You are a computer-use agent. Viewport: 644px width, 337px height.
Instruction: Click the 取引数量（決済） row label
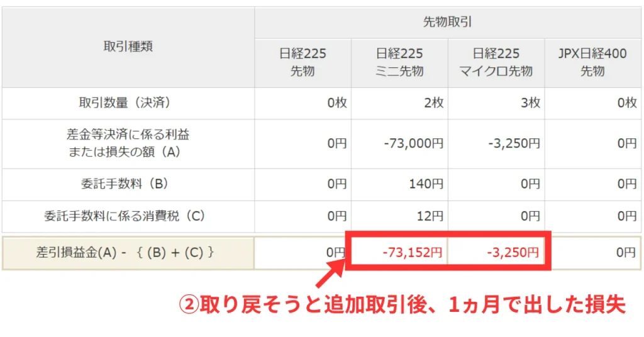128,103
